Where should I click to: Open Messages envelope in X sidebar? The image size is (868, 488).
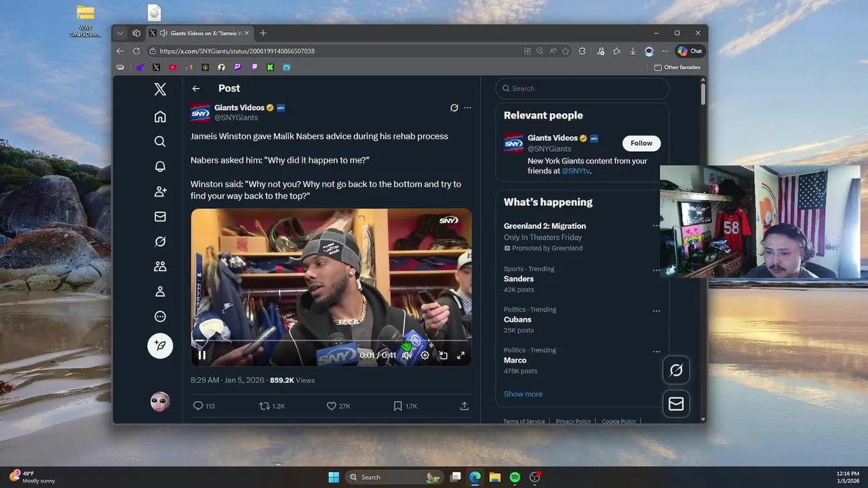click(160, 217)
